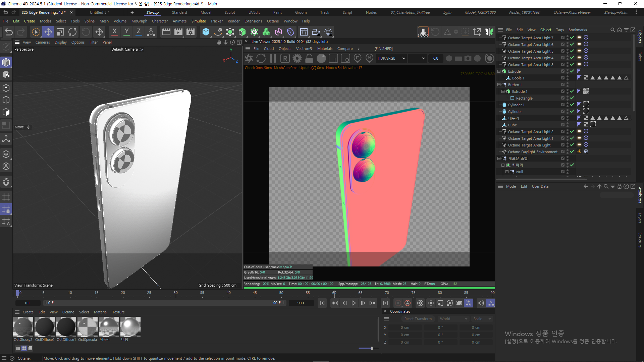Select the Move tool in top toolbar
Screen dimensions: 644x362
coord(48,32)
